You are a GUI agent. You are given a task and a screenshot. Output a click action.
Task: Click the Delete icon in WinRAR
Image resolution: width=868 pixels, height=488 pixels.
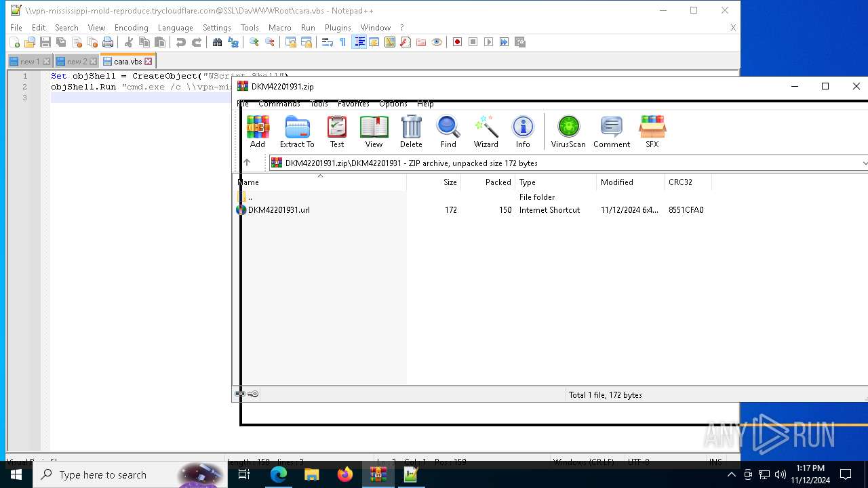(411, 131)
